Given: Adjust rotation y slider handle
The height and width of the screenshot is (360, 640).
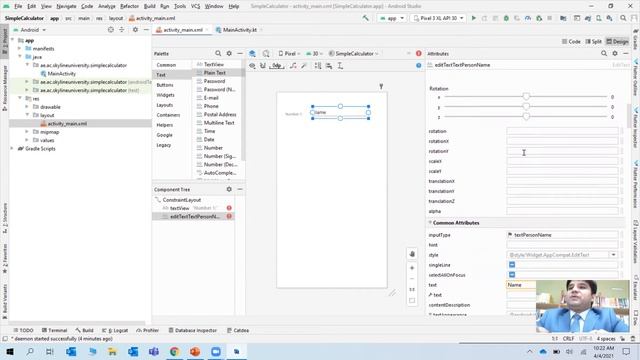Looking at the screenshot, I should click(526, 107).
